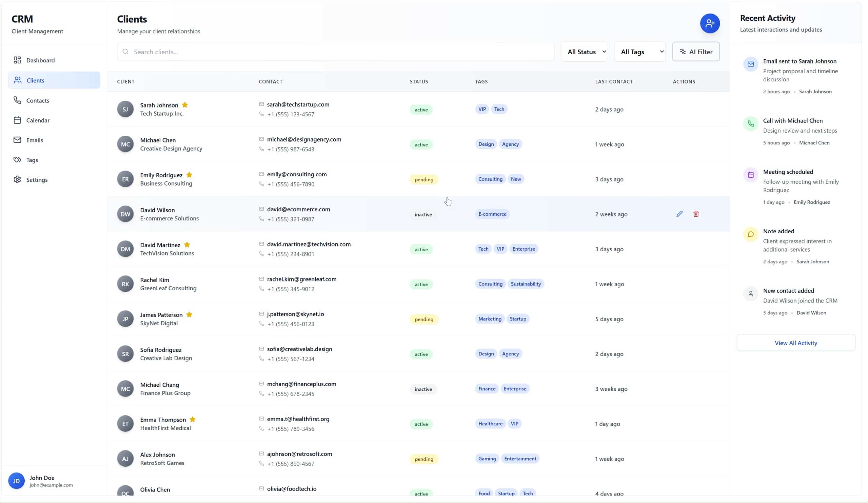Viewport: 868px width, 503px height.
Task: Click the View All Activity button
Action: point(796,343)
